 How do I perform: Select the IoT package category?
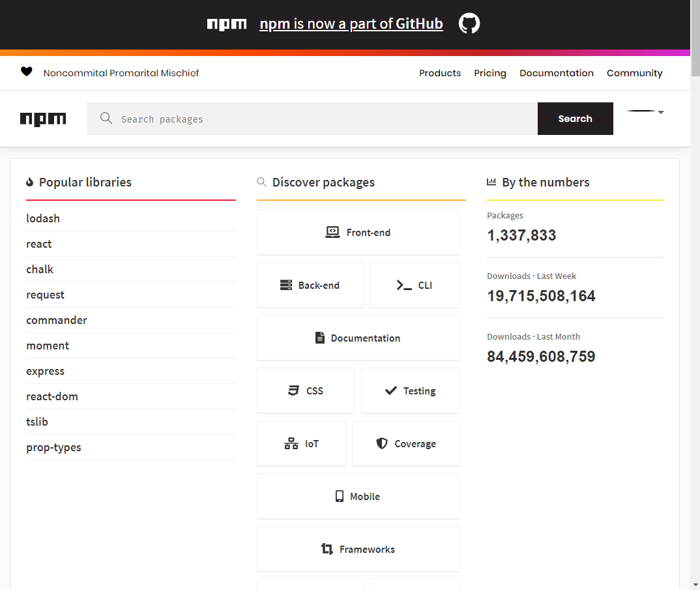[301, 443]
